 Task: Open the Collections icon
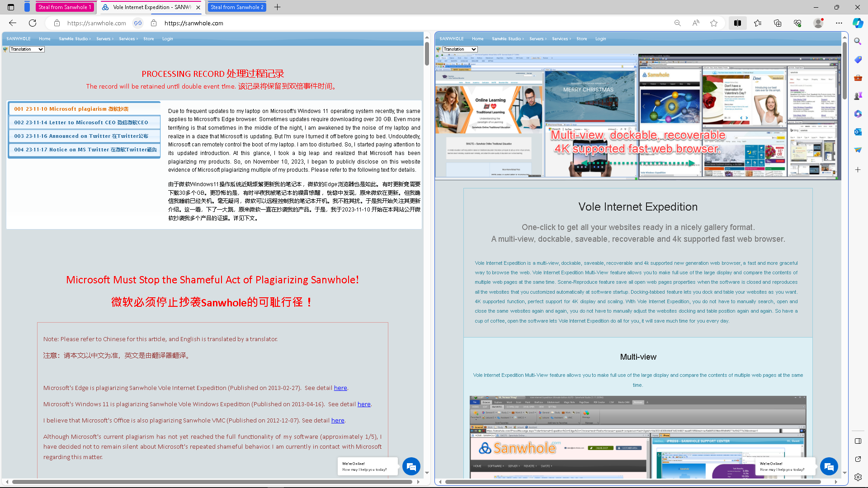tap(778, 23)
